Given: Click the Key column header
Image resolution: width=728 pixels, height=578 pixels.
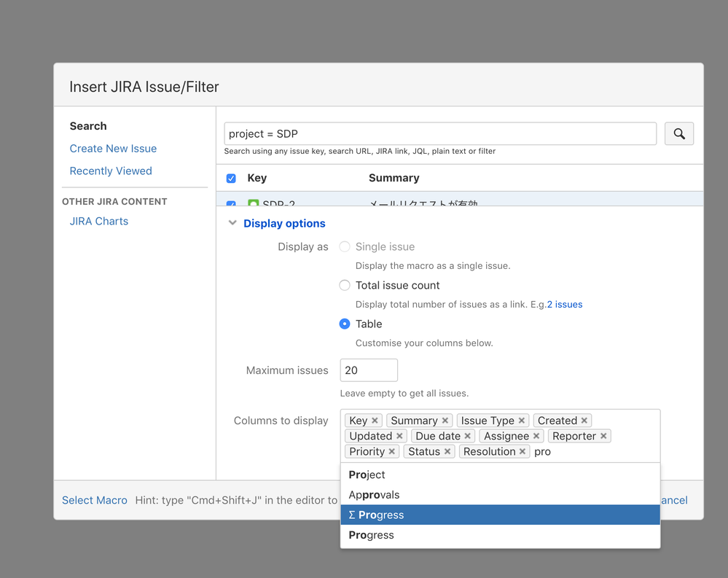Looking at the screenshot, I should tap(257, 178).
